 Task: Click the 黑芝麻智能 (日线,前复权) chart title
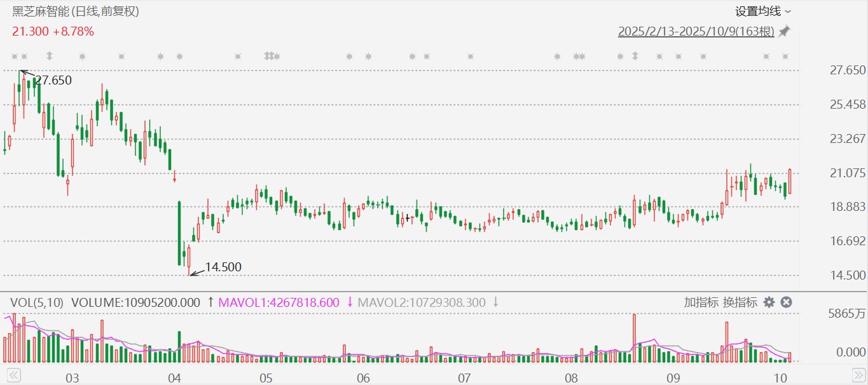(x=76, y=11)
